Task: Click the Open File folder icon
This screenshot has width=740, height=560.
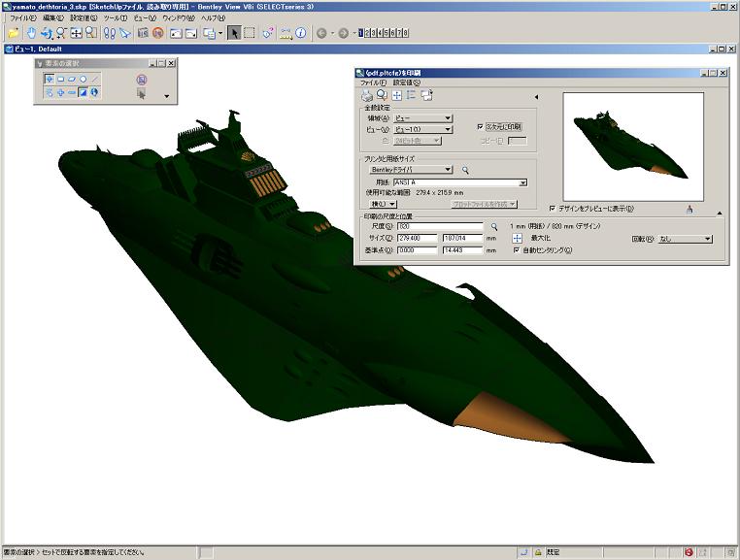Action: [14, 33]
